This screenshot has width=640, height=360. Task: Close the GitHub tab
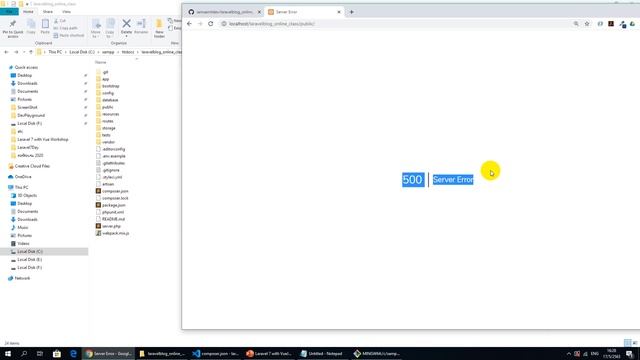tap(259, 12)
